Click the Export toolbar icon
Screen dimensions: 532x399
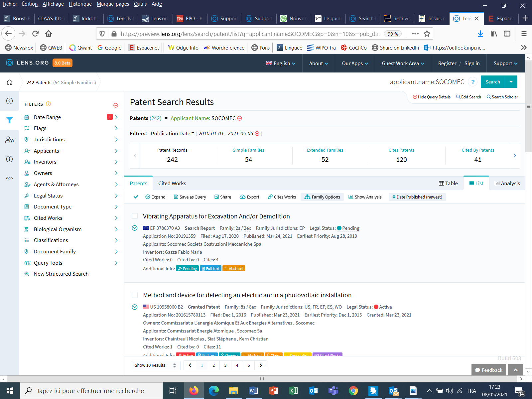249,197
